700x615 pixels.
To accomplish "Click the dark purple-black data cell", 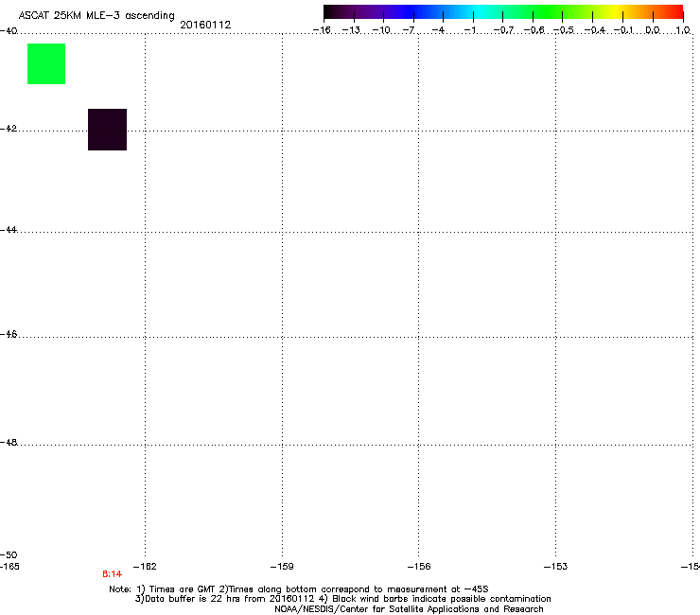I will click(107, 130).
